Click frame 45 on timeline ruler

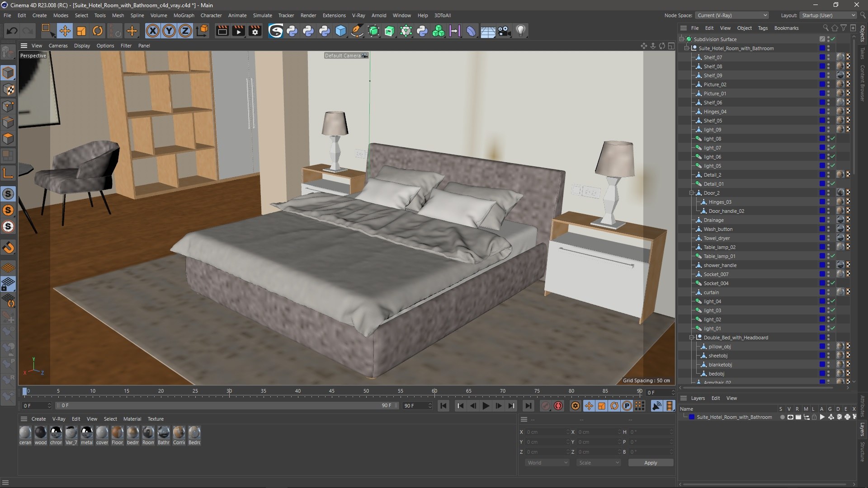[x=332, y=392]
